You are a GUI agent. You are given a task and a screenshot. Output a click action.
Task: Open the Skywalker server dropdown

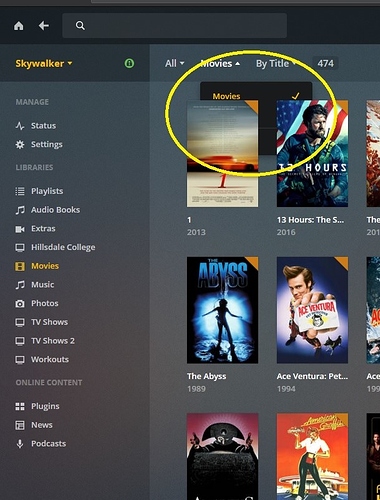point(44,63)
